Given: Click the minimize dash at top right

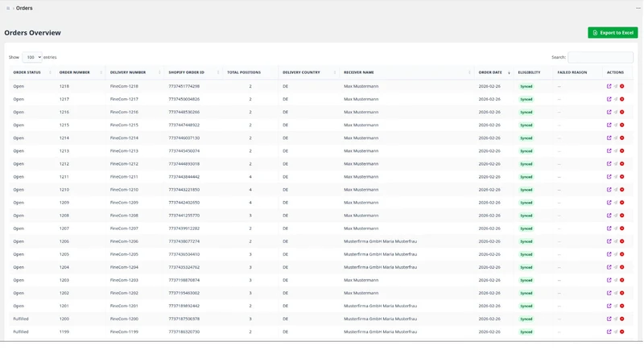Looking at the screenshot, I should pos(638,8).
